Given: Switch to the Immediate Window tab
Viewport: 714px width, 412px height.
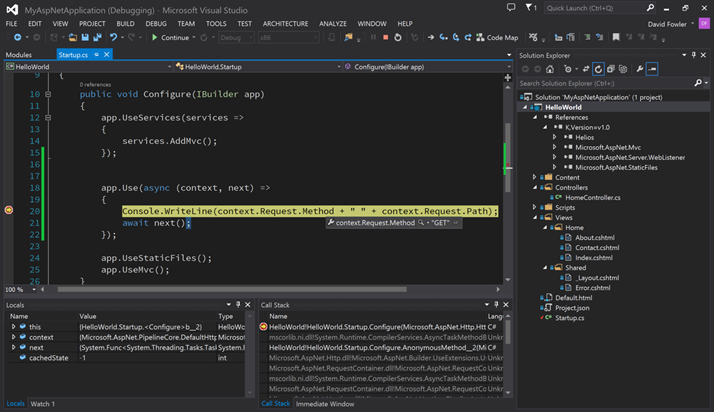Looking at the screenshot, I should tap(327, 404).
